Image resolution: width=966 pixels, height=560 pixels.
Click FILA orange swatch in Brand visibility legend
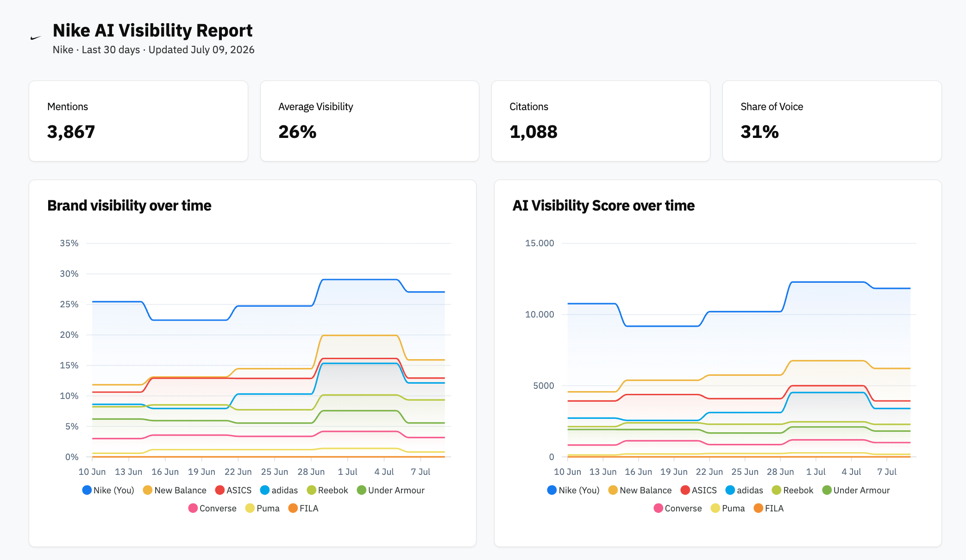293,508
